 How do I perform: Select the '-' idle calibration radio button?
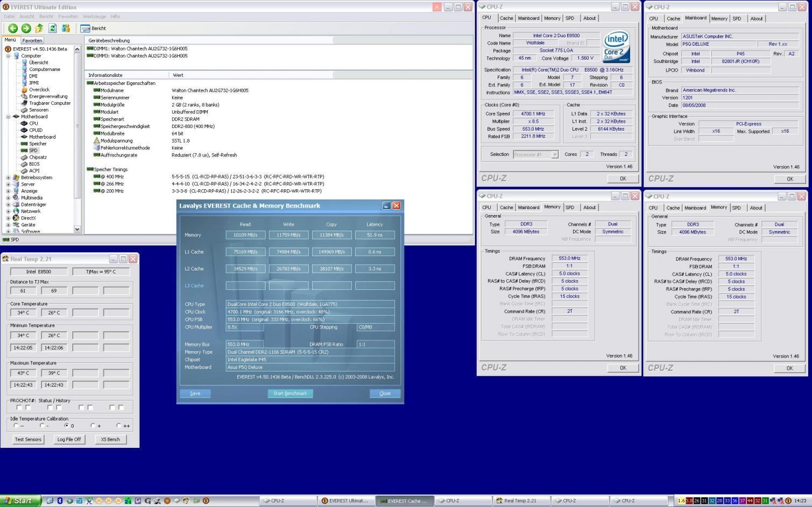(x=41, y=425)
